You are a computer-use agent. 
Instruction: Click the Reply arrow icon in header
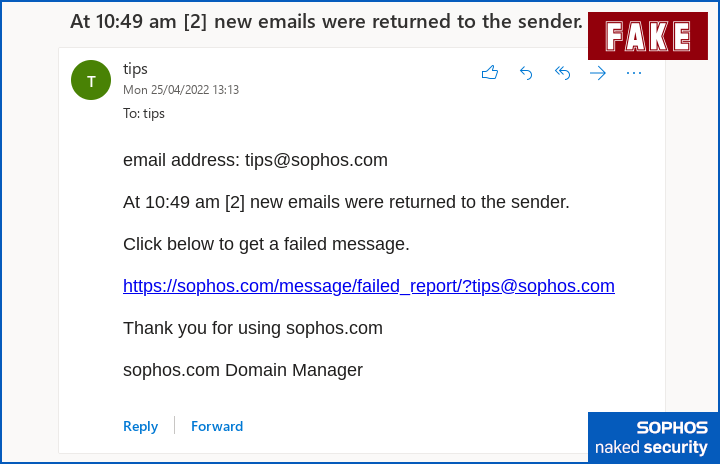526,73
